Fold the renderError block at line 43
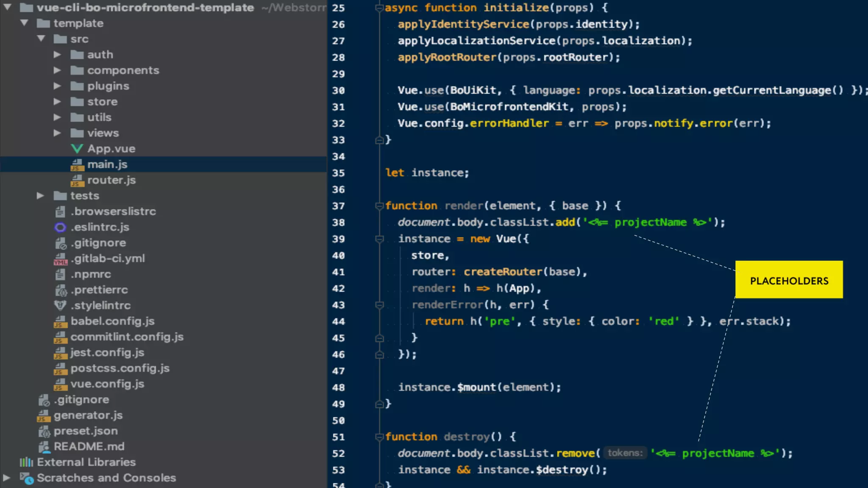This screenshot has width=868, height=488. 379,305
